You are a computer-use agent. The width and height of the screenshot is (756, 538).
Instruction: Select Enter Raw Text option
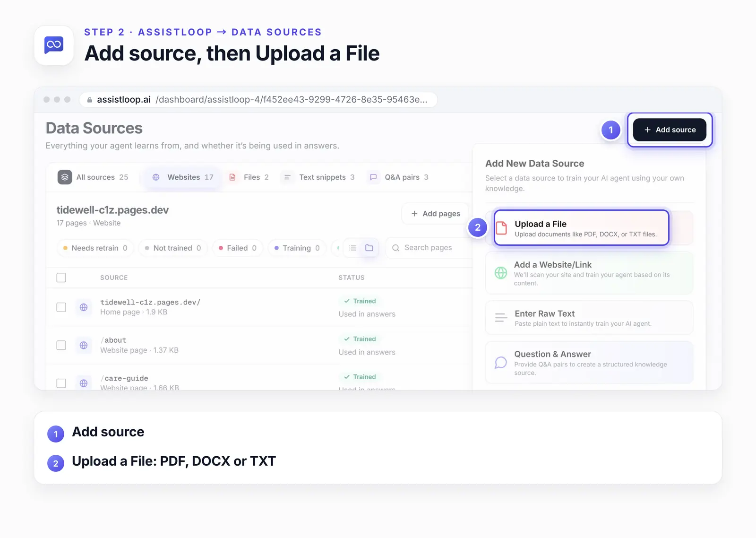589,318
